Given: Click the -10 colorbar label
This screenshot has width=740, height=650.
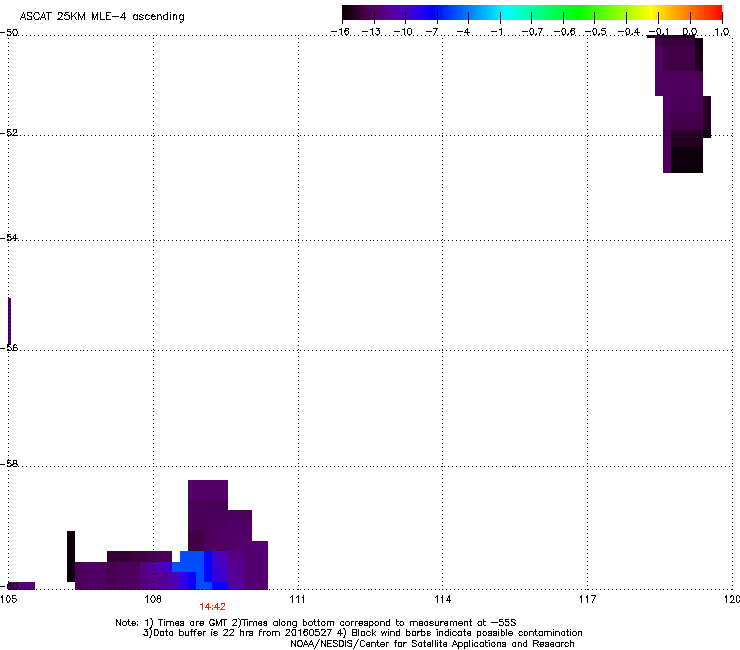Looking at the screenshot, I should [x=403, y=32].
